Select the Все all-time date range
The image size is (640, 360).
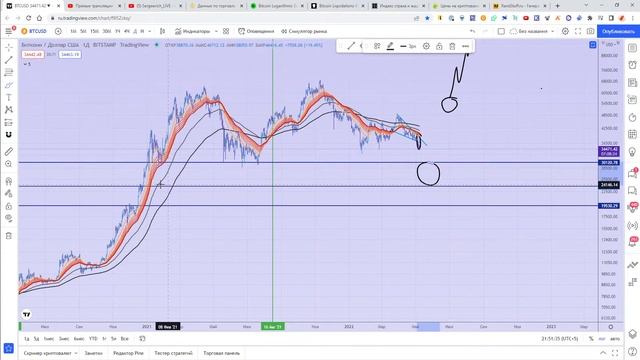(124, 339)
